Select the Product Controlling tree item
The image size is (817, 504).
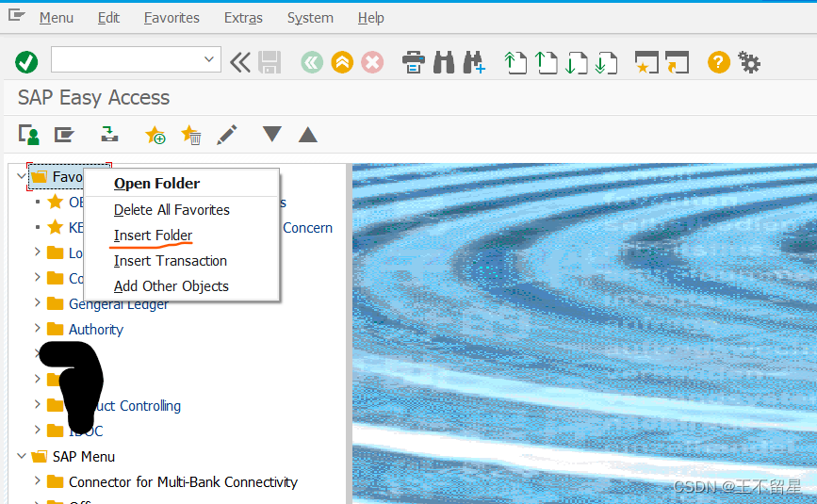pyautogui.click(x=139, y=406)
